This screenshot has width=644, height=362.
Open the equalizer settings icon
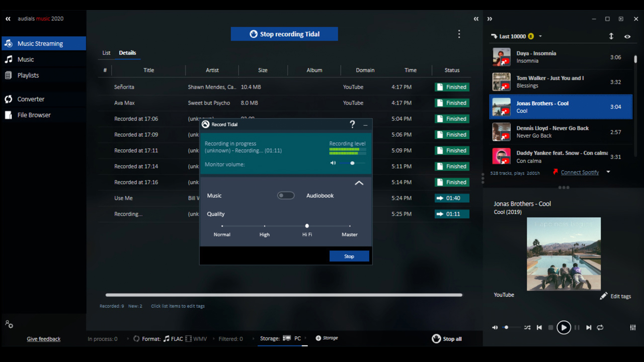pos(633,327)
